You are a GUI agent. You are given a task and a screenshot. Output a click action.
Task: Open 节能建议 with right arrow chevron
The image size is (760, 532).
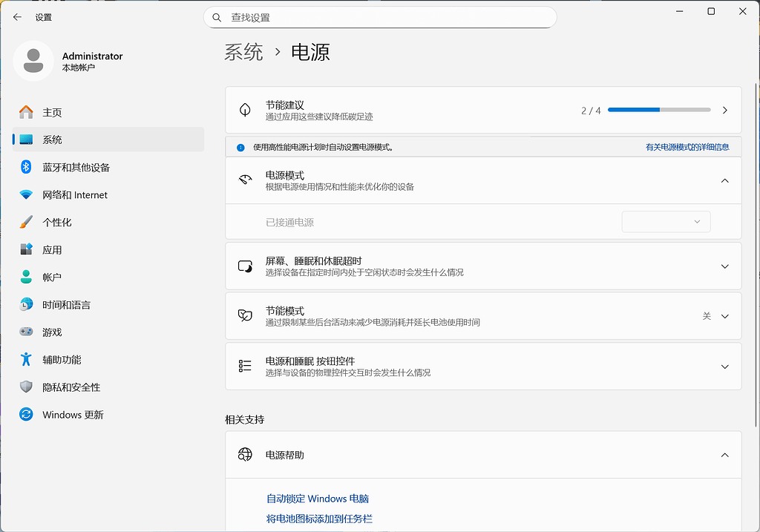pos(724,111)
